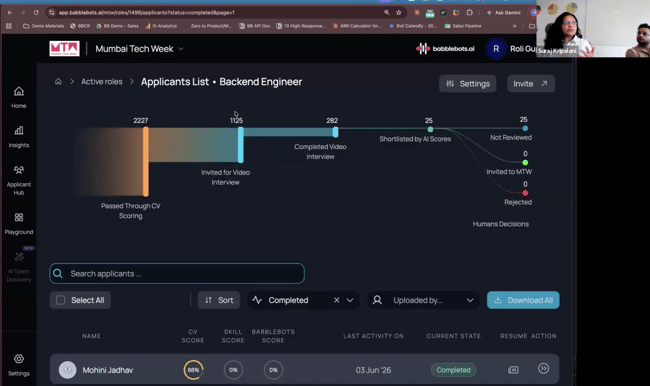Click the R user avatar
The image size is (650, 386).
[496, 49]
